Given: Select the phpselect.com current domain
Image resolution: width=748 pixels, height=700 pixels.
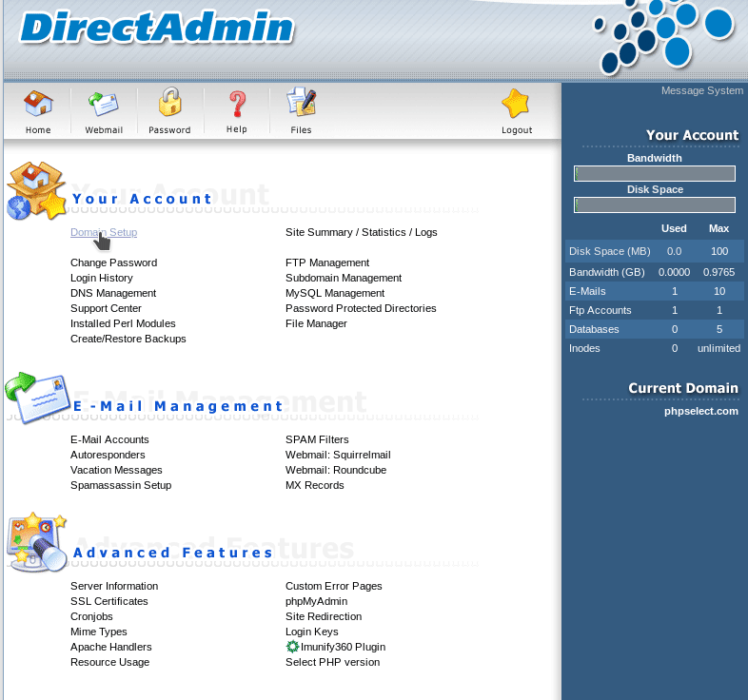Looking at the screenshot, I should tap(700, 411).
